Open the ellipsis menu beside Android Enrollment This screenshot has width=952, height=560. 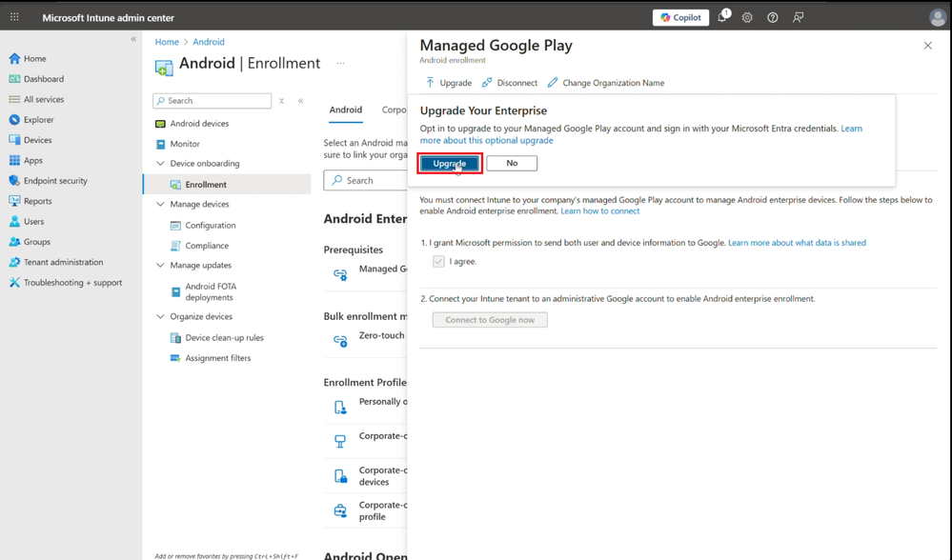340,63
